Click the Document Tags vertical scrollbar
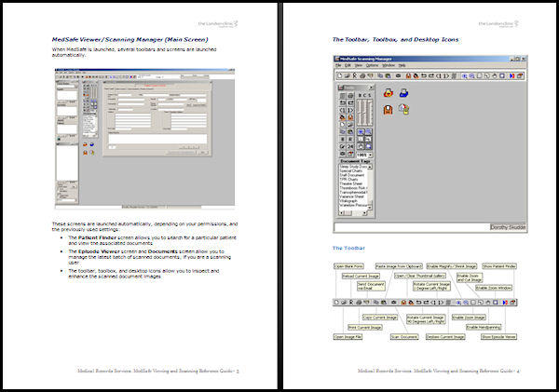 click(370, 187)
